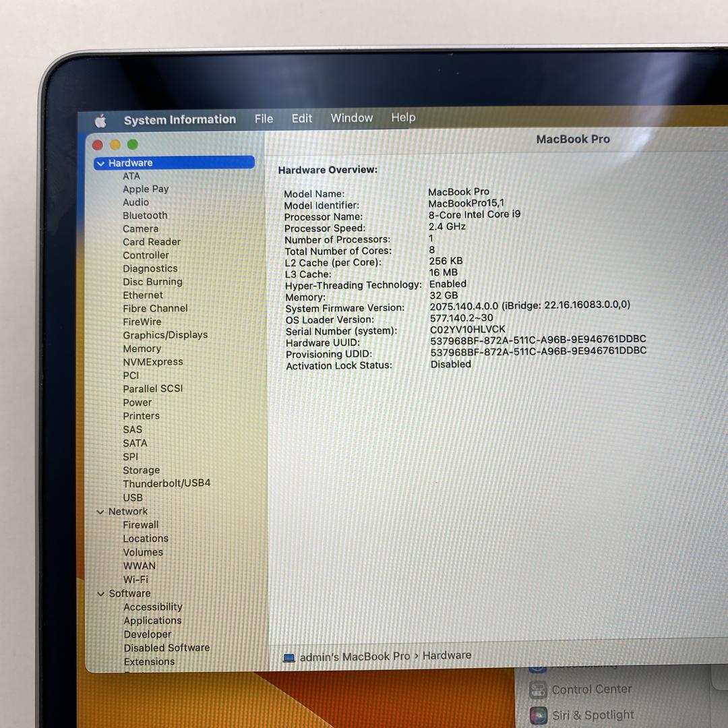Select SATA in the sidebar

[x=135, y=444]
